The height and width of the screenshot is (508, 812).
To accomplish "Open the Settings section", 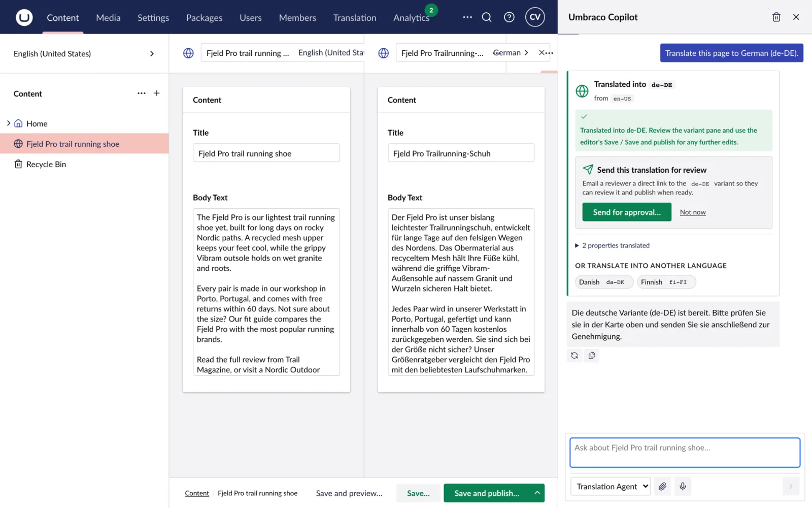I will (x=153, y=17).
